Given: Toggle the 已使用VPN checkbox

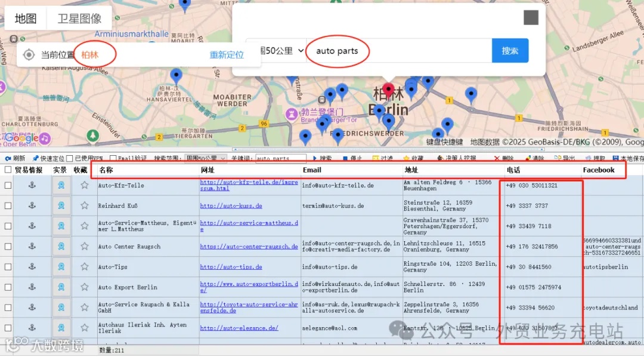Looking at the screenshot, I should pyautogui.click(x=69, y=158).
